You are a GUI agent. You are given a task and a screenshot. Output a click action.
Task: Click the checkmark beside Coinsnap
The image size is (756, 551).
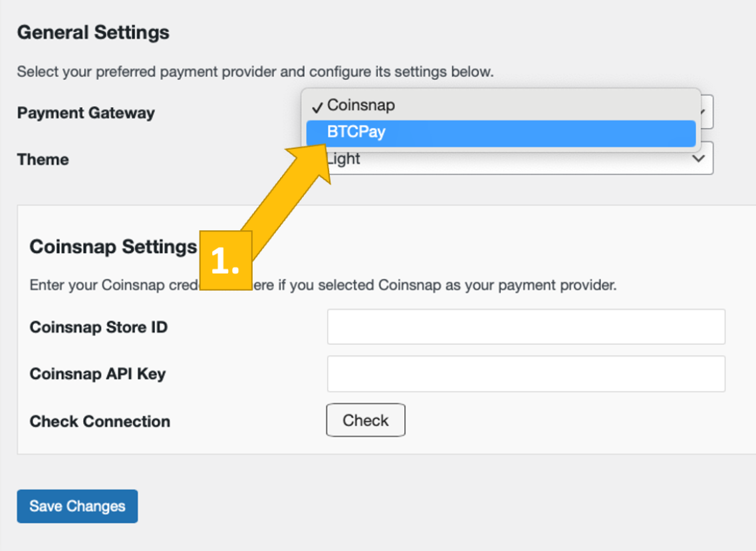[318, 106]
